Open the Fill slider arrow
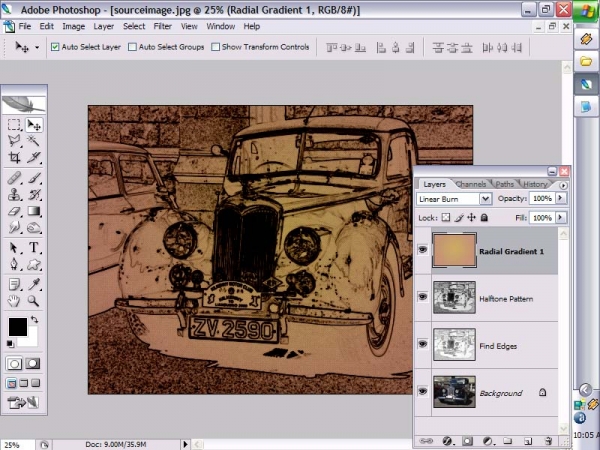 click(x=561, y=218)
